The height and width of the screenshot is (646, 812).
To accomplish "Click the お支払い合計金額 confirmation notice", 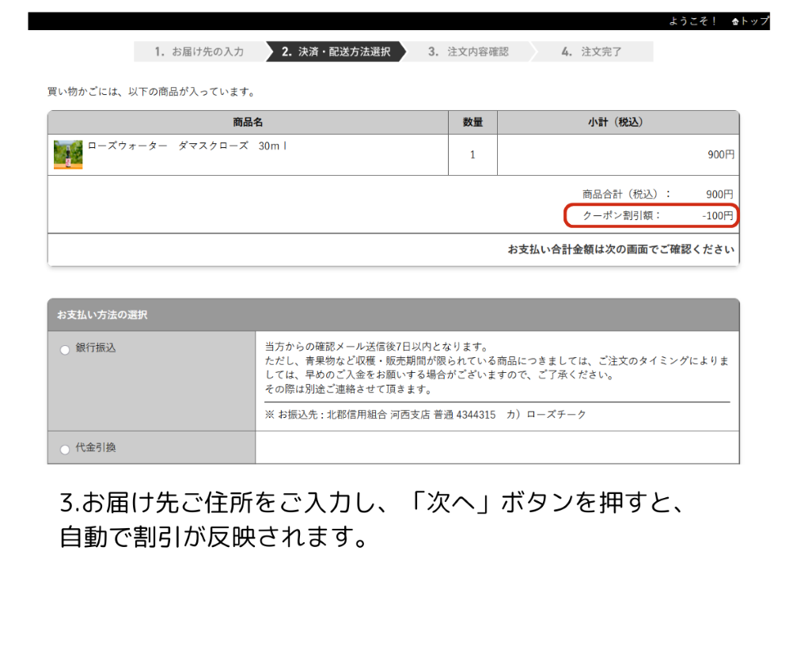I will 620,249.
